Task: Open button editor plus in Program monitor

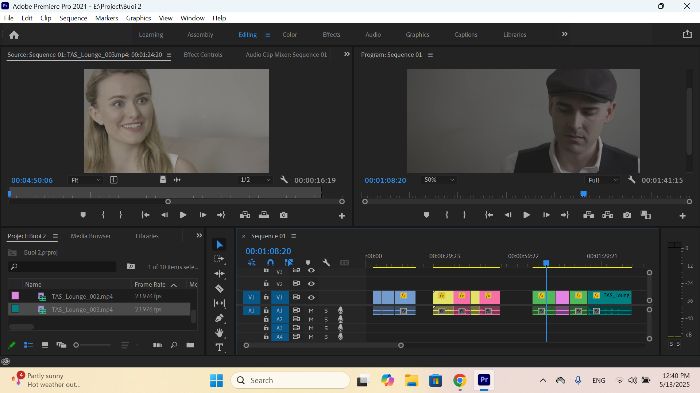Action: tap(682, 216)
